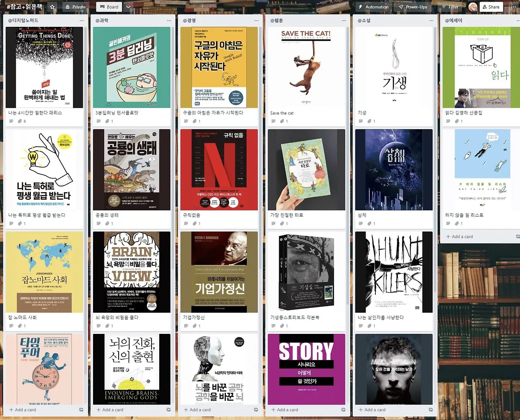Add a card to the @웹툰 list
The height and width of the screenshot is (420, 520).
[x=285, y=410]
